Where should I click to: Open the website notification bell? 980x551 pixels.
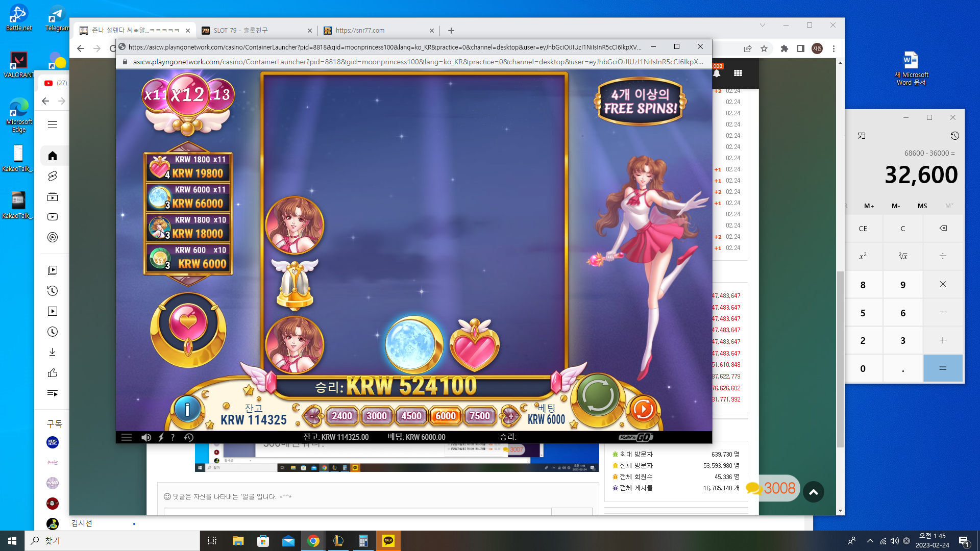(717, 73)
